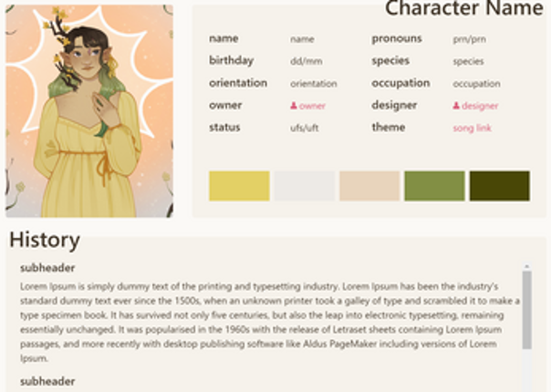This screenshot has height=392, width=551.
Task: Select the light gray color swatch
Action: [305, 186]
